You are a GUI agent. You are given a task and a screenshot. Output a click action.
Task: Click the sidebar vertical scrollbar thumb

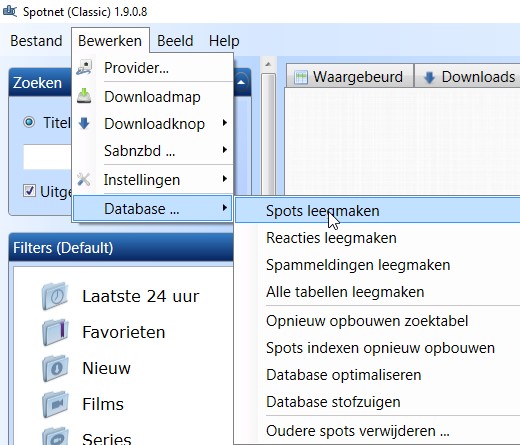[268, 134]
